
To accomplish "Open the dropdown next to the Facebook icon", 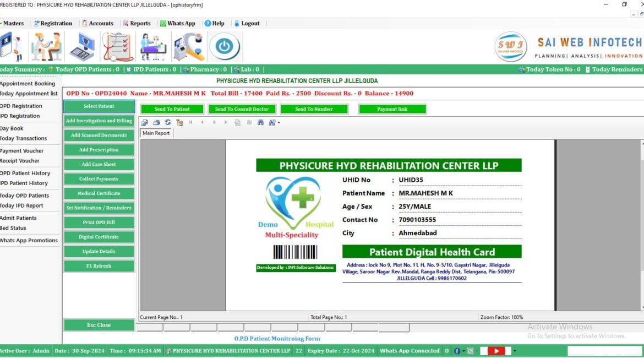I will point(463,351).
